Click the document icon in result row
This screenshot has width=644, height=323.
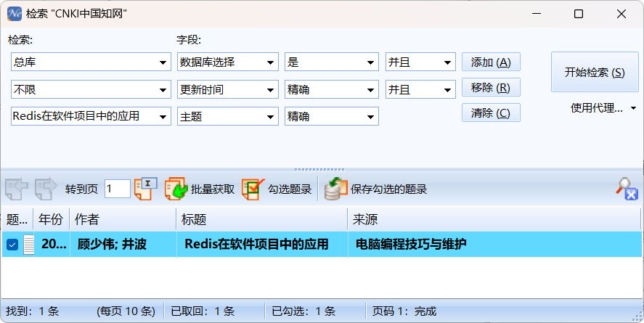click(x=28, y=245)
